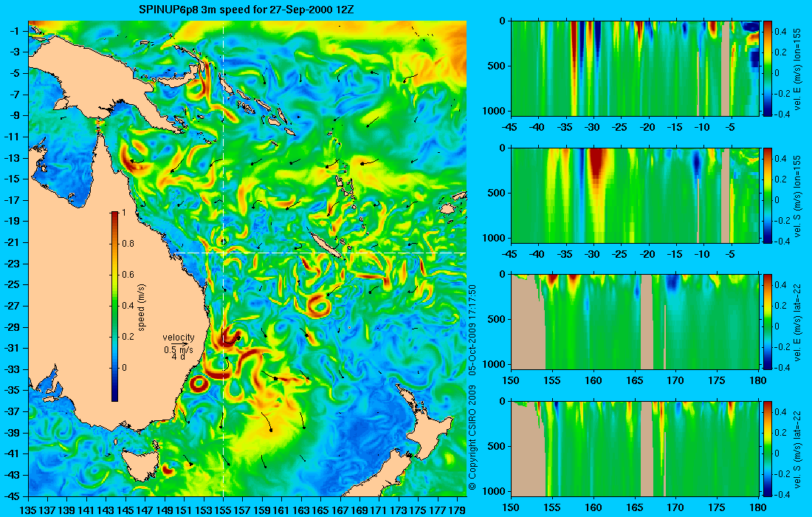This screenshot has height=517, width=812.
Task: Click longitude tick "167" on main map axis
Action: click(x=340, y=510)
